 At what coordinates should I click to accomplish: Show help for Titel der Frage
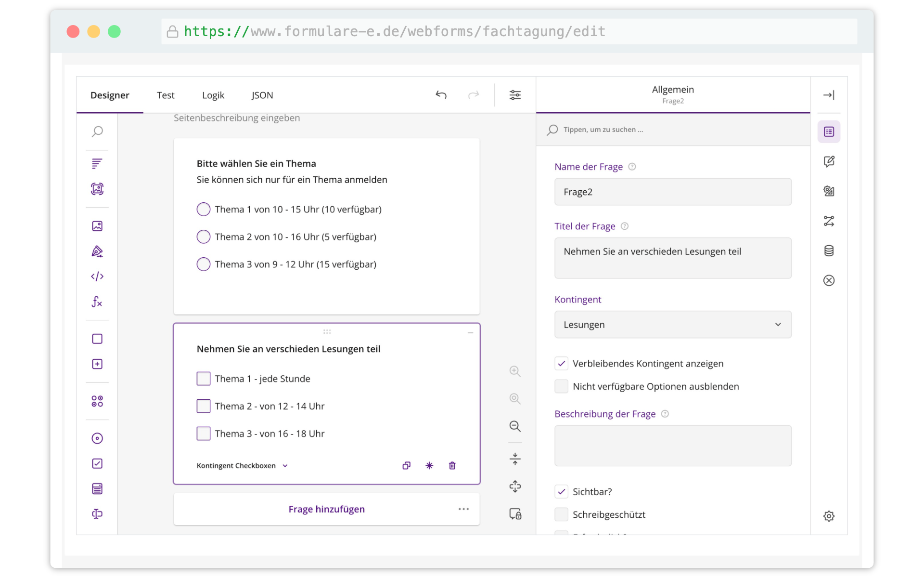pyautogui.click(x=624, y=226)
